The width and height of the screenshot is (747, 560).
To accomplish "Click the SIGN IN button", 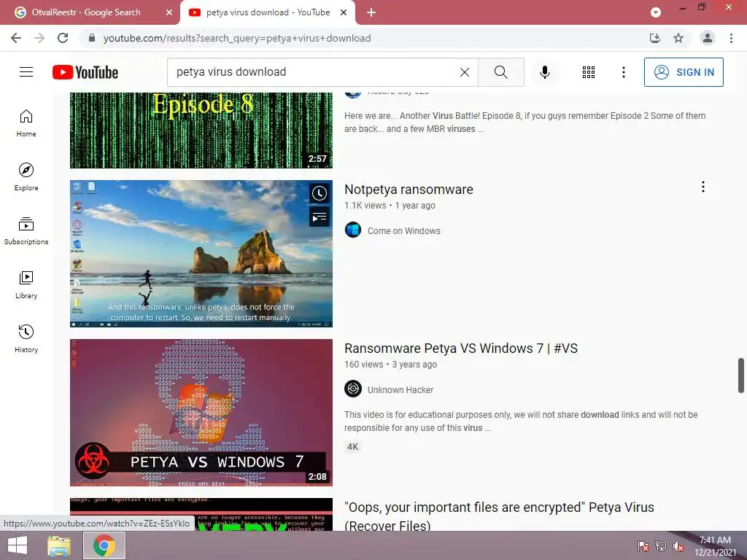I will point(684,72).
